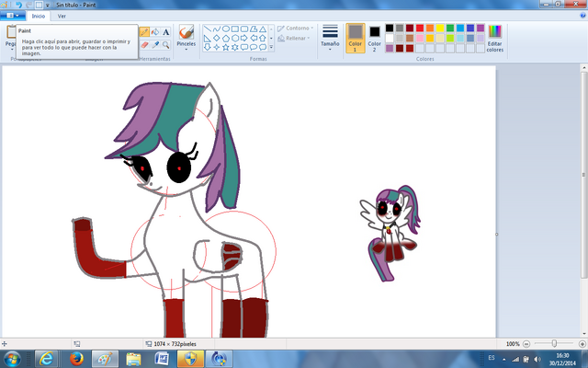Pick the custom lilac swatch in bottom row

click(390, 48)
